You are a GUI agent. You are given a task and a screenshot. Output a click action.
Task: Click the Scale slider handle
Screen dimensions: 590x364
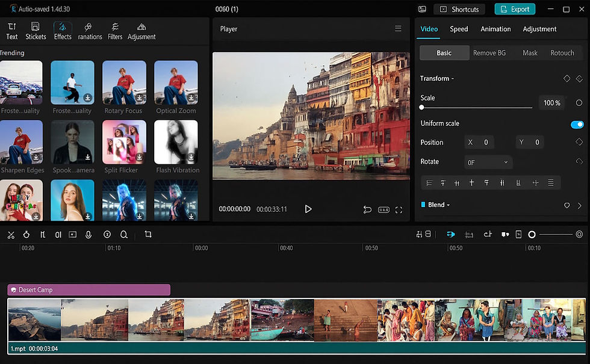pos(422,108)
